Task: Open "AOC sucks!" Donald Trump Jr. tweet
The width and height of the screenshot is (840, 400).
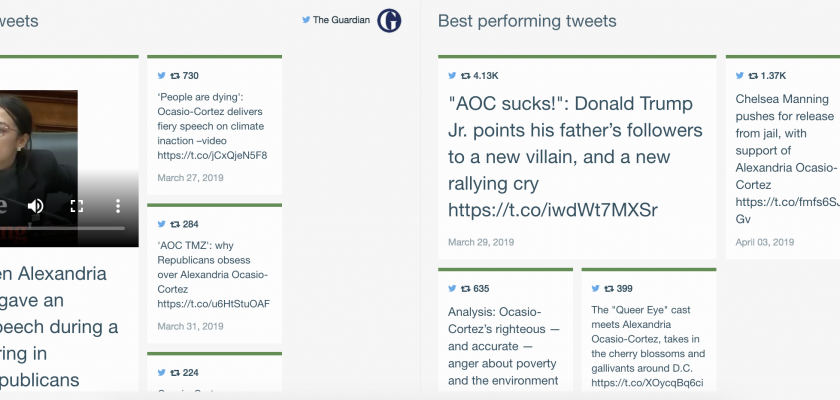Action: coord(576,156)
